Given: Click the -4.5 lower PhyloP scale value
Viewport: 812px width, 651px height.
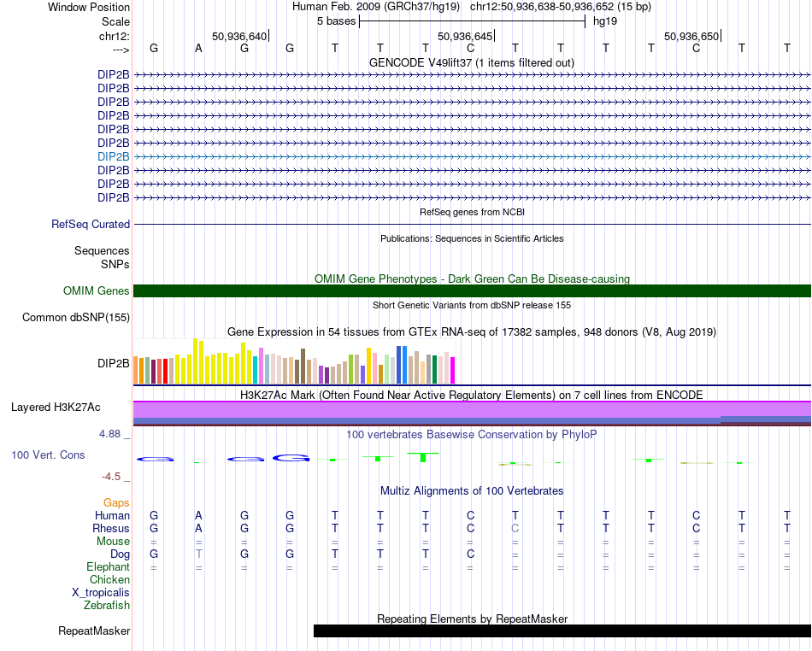Looking at the screenshot, I should coord(111,477).
